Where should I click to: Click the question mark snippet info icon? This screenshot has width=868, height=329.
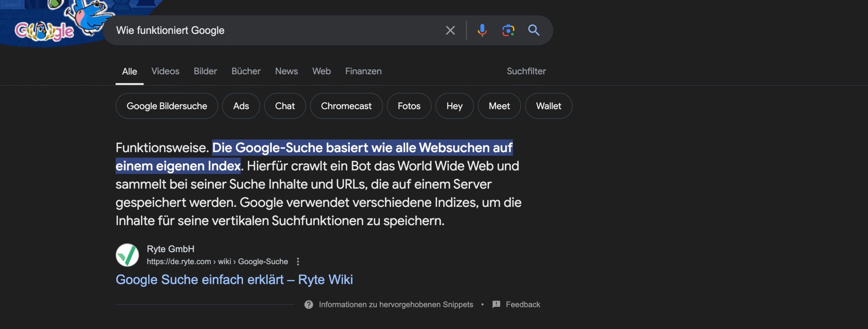click(309, 305)
